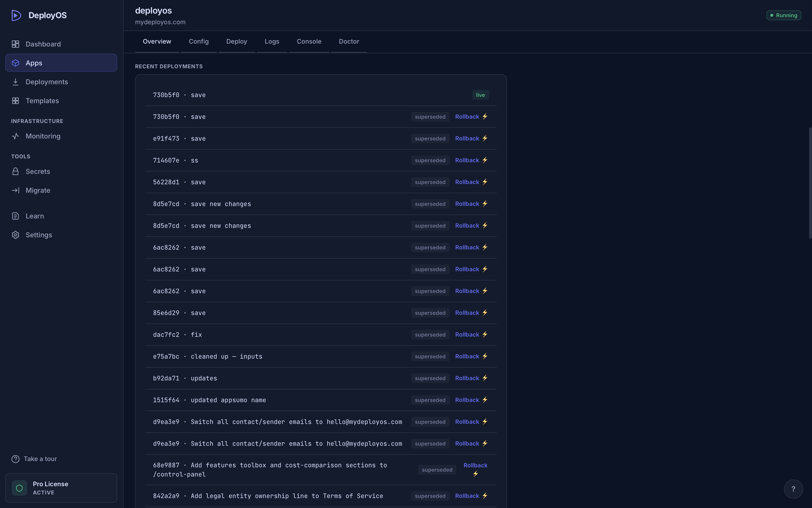The width and height of the screenshot is (812, 508).
Task: Click lightning bolt on e75a7bc row
Action: coord(485,356)
